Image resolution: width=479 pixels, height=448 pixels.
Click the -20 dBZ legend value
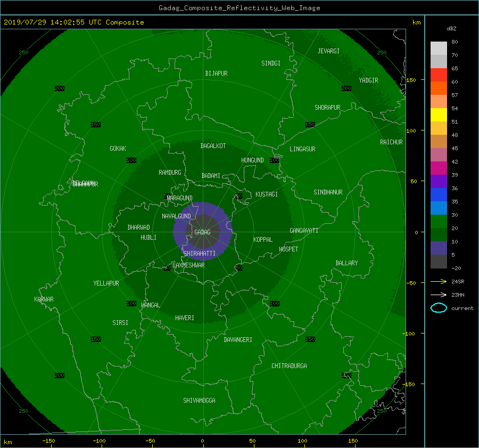[456, 268]
